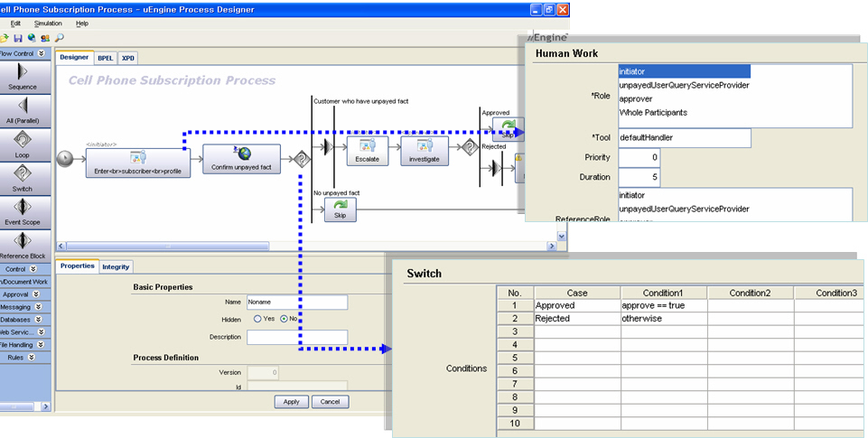Select the investigate activity node

click(x=425, y=151)
